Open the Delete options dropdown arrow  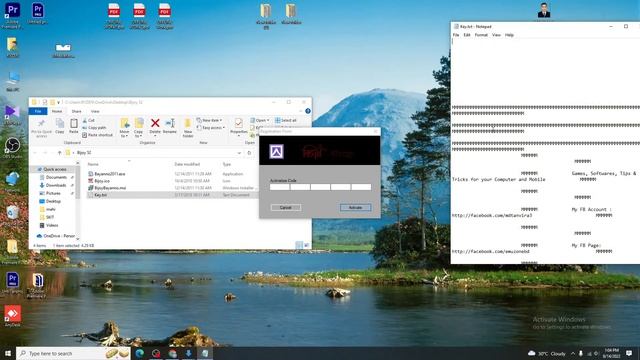(x=155, y=136)
